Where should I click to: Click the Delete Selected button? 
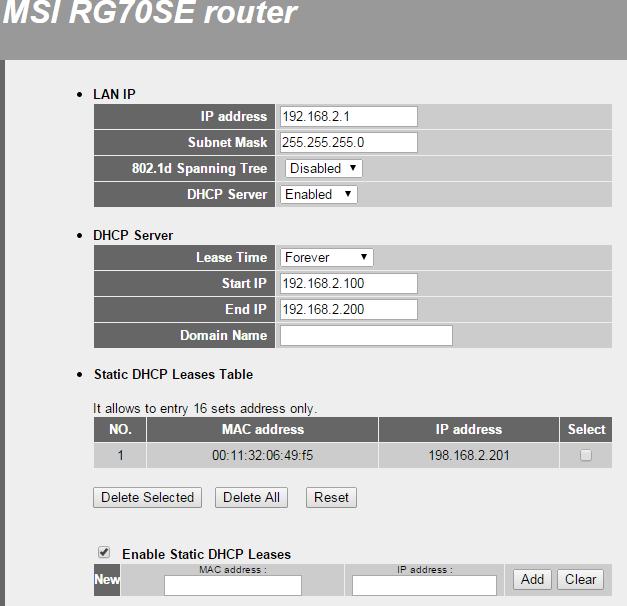148,497
